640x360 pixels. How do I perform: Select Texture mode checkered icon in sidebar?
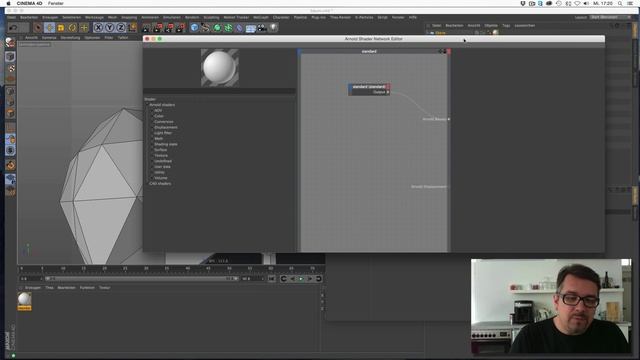(11, 68)
